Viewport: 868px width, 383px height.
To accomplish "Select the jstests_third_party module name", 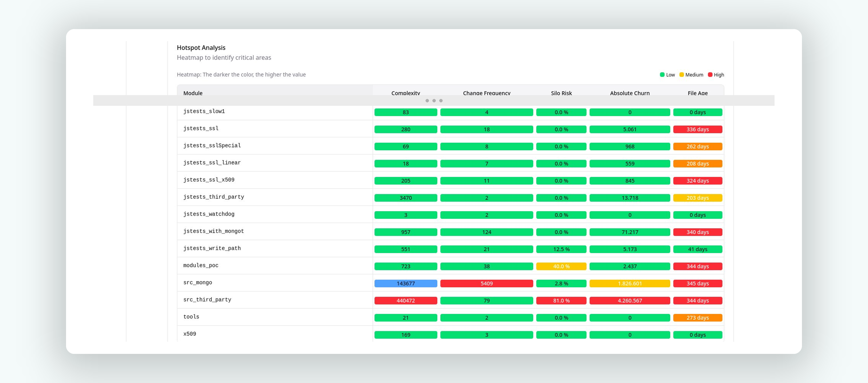I will [214, 197].
